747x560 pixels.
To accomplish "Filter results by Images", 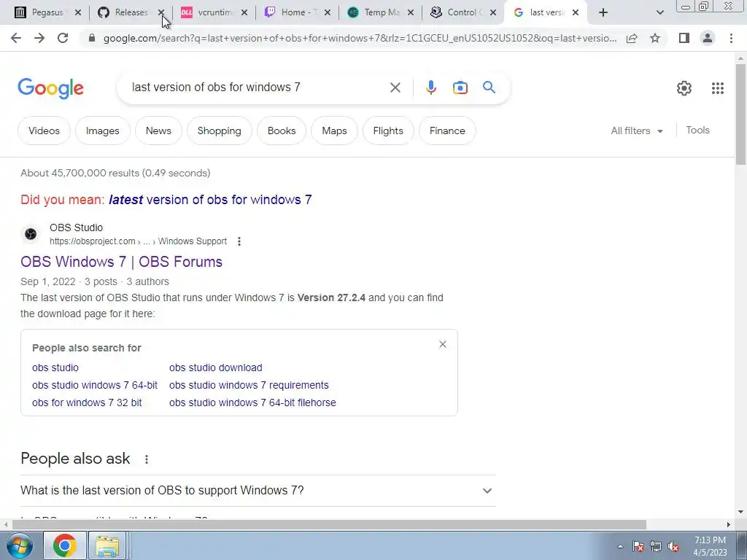I will (102, 131).
